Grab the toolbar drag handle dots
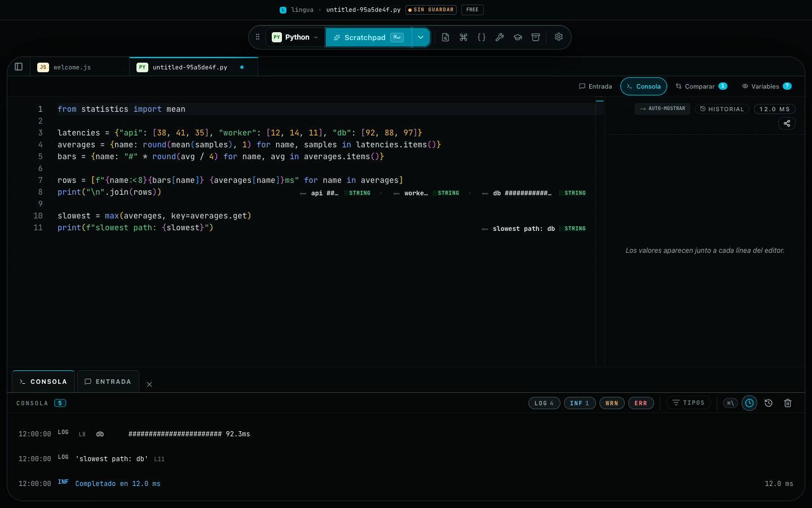The height and width of the screenshot is (508, 812). click(258, 37)
